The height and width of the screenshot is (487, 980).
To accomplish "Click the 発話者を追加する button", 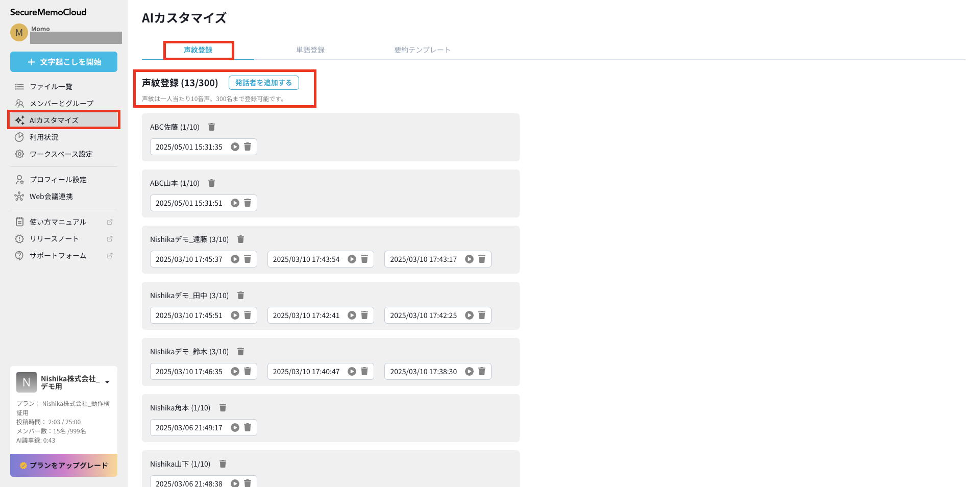I will 263,83.
